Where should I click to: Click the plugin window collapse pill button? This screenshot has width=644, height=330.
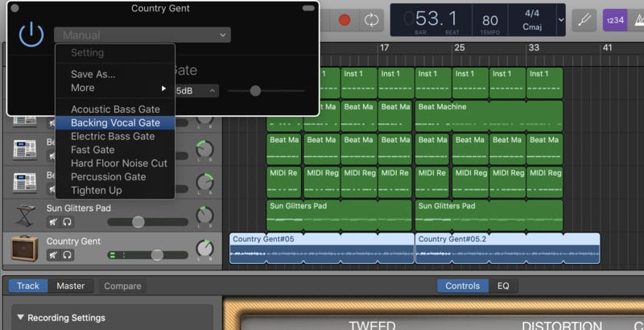(308, 8)
